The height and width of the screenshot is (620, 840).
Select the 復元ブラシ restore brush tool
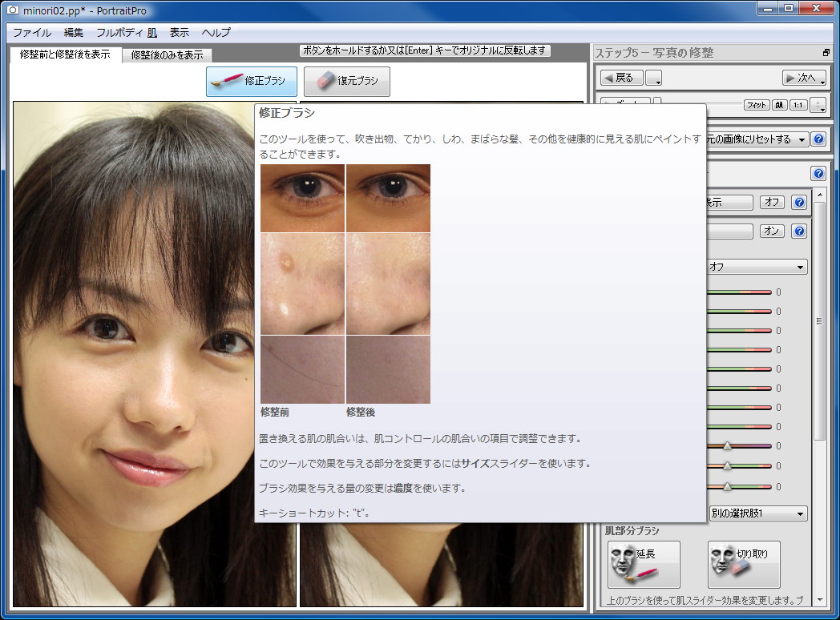pyautogui.click(x=346, y=81)
